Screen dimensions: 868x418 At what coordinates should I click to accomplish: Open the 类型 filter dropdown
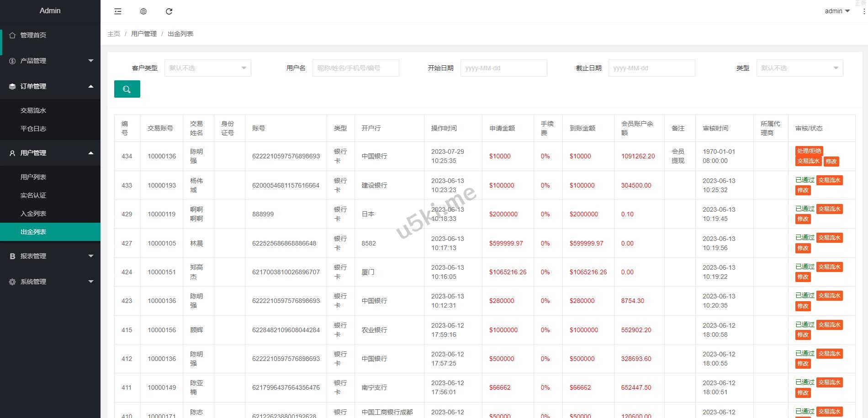tap(799, 68)
